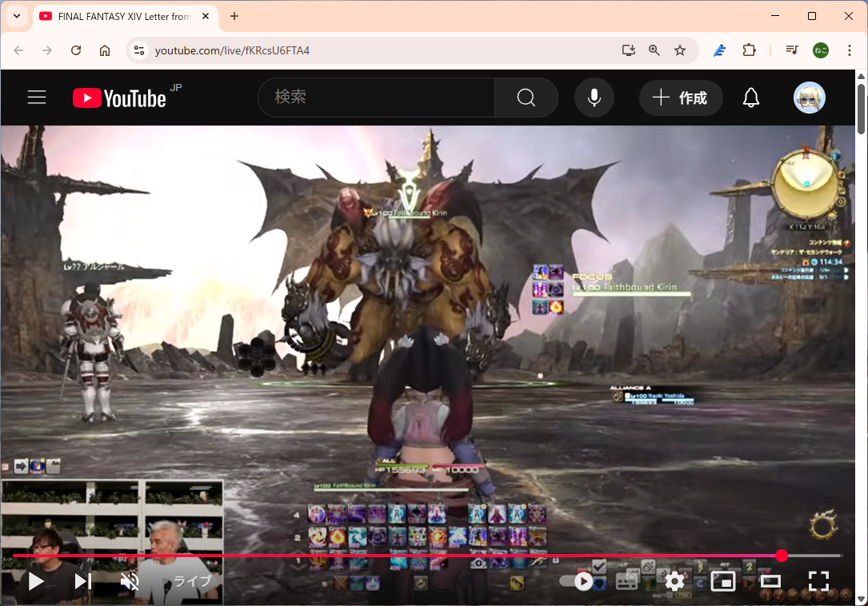868x606 pixels.
Task: Focus the 検索 search field
Action: coord(377,98)
